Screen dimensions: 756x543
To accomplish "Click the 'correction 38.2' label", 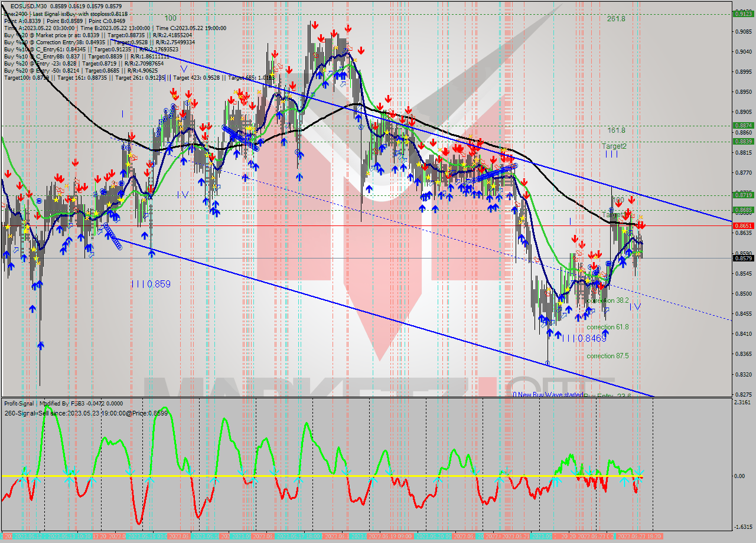I will [x=607, y=300].
